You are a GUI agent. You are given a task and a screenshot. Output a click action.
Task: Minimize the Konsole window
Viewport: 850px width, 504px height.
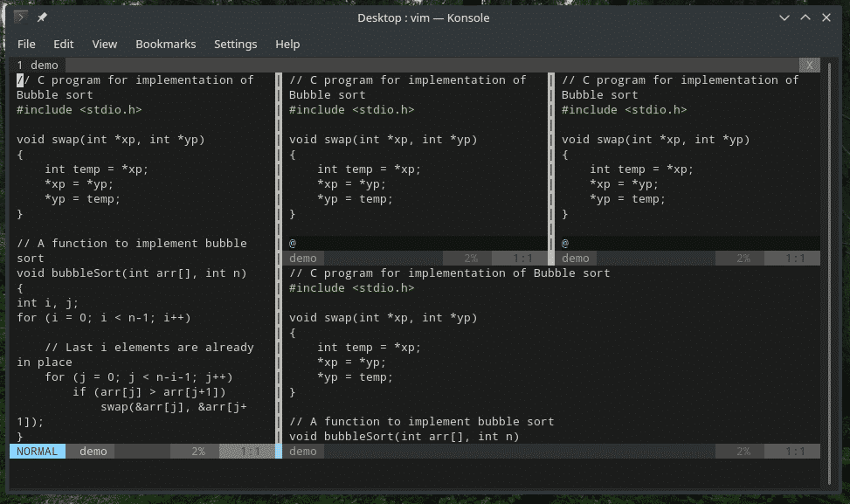click(784, 17)
